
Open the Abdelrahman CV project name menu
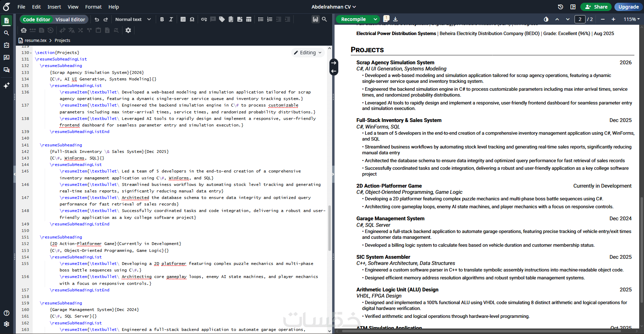click(334, 7)
